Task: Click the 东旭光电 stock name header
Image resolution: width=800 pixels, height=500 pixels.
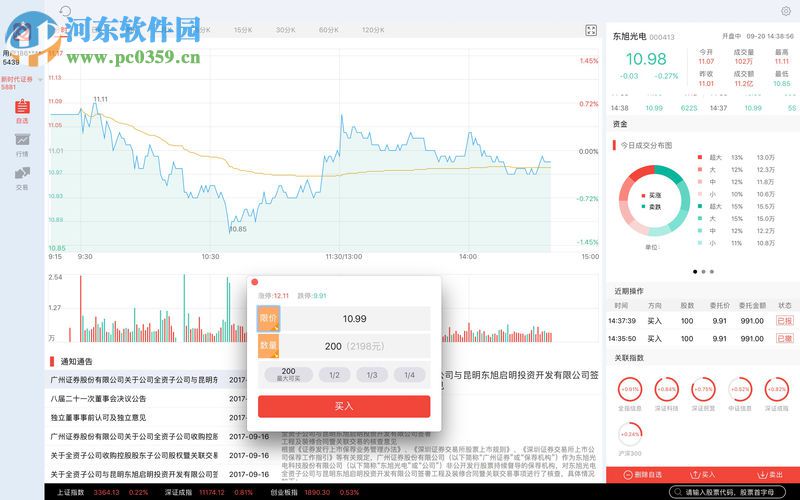Action: coord(630,37)
